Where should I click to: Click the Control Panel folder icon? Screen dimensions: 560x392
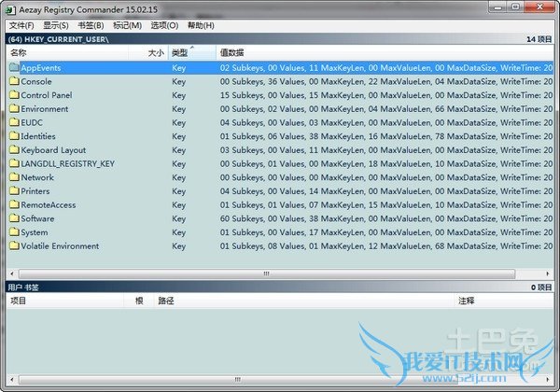coord(14,94)
